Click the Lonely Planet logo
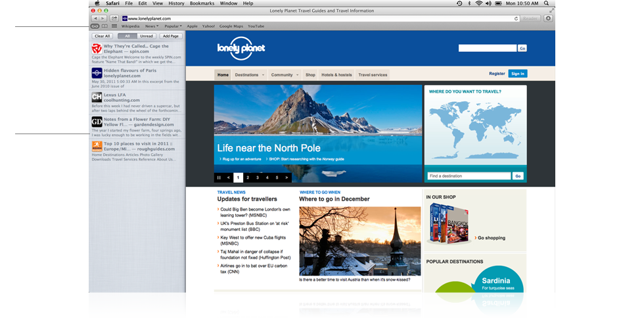This screenshot has width=644, height=319. [241, 48]
